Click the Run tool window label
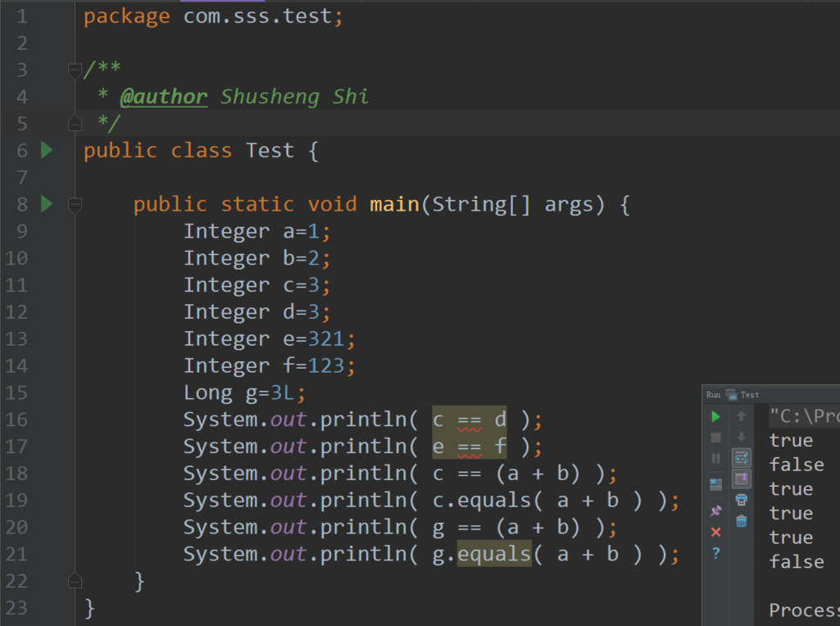 point(713,395)
